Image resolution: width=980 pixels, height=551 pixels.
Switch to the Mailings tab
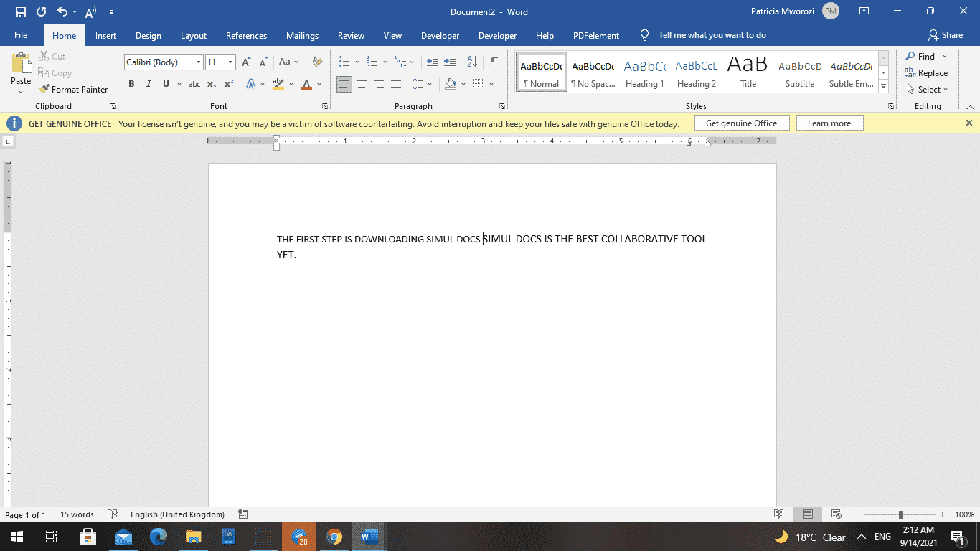coord(302,35)
